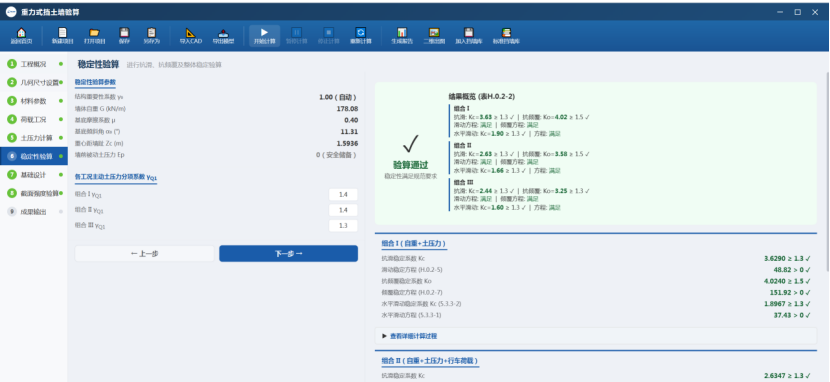The image size is (830, 382).
Task: Generate report via 生成报告 chart icon
Action: 402,32
